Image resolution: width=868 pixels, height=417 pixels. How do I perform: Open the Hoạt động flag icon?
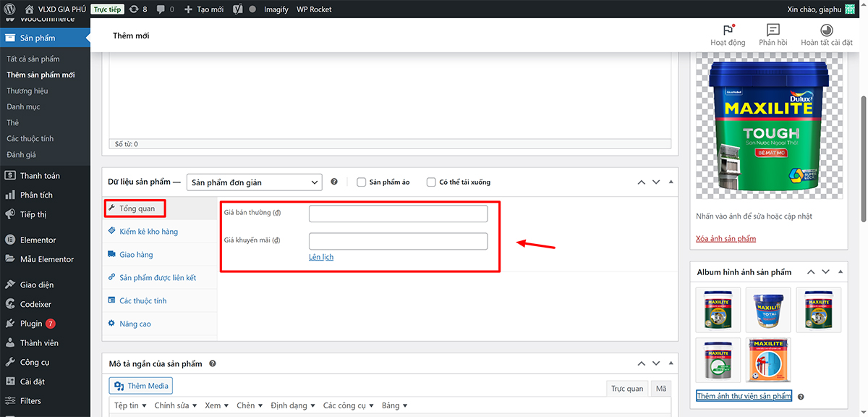[728, 30]
